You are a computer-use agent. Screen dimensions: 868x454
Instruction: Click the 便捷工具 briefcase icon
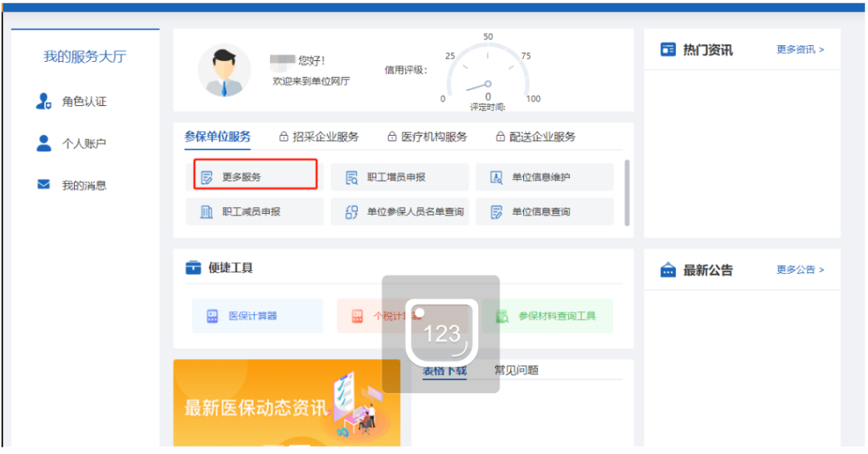(x=193, y=268)
